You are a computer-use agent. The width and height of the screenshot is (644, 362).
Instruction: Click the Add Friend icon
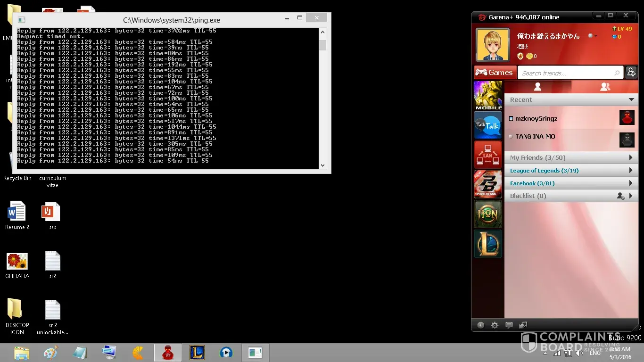[x=631, y=73]
